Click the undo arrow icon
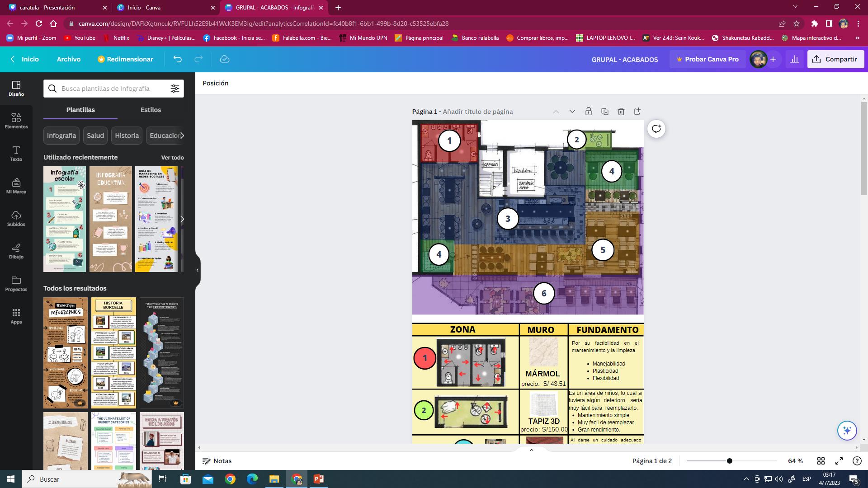Image resolution: width=868 pixels, height=488 pixels. pyautogui.click(x=178, y=59)
